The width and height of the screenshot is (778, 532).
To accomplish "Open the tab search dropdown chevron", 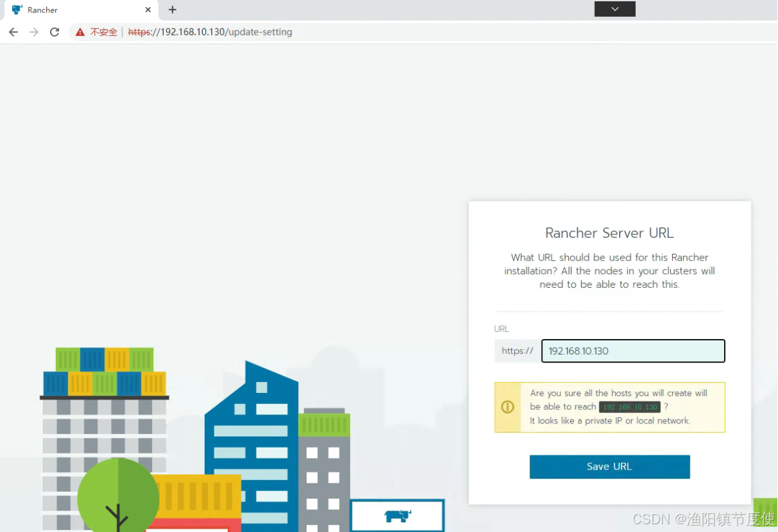I will click(615, 9).
